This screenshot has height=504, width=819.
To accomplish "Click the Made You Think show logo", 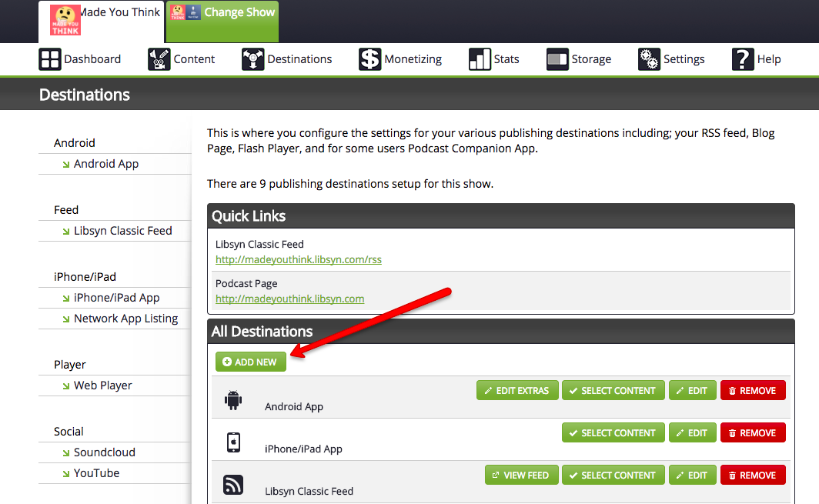I will [65, 20].
